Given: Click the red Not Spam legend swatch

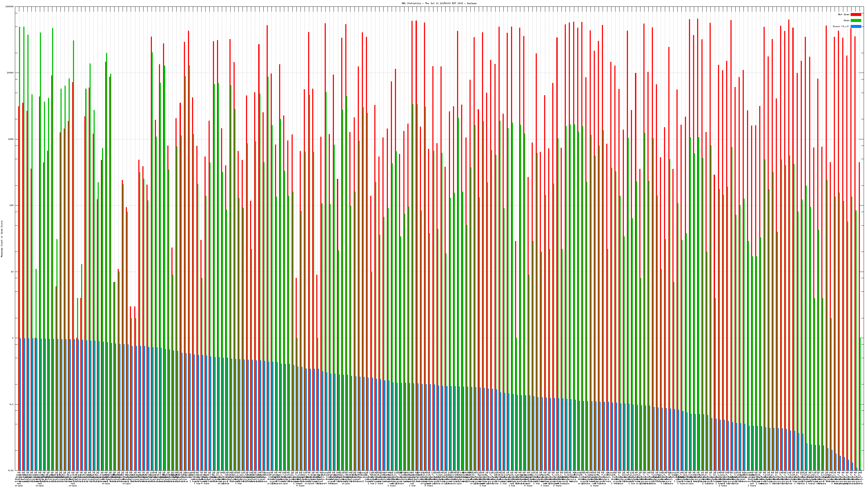Looking at the screenshot, I should point(856,14).
